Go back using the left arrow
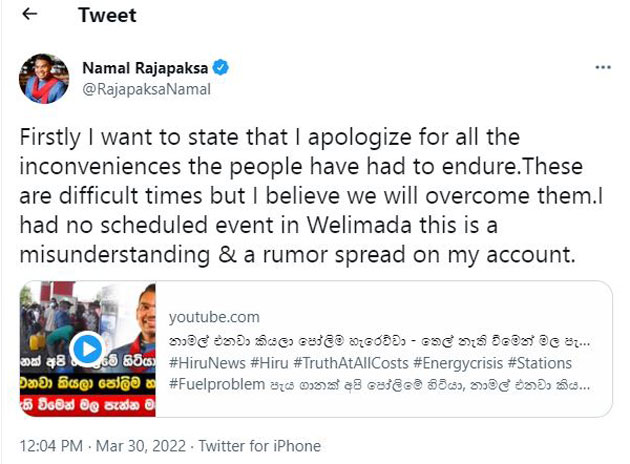 30,14
